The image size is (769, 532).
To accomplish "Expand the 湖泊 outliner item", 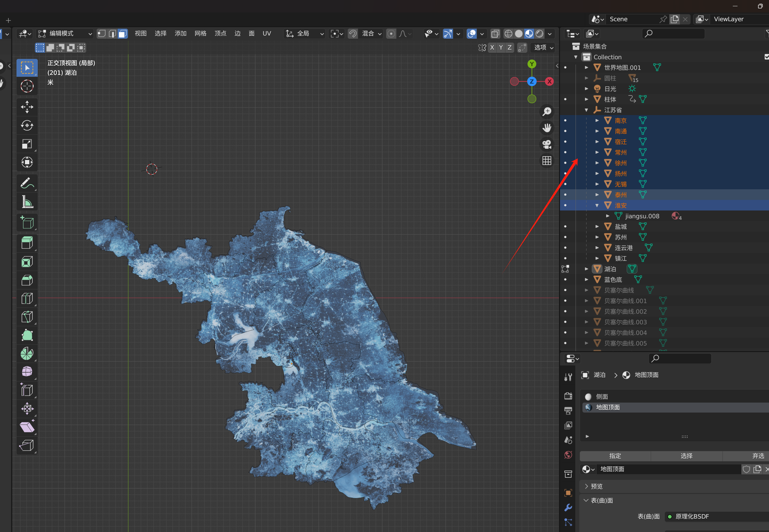I will tap(586, 269).
